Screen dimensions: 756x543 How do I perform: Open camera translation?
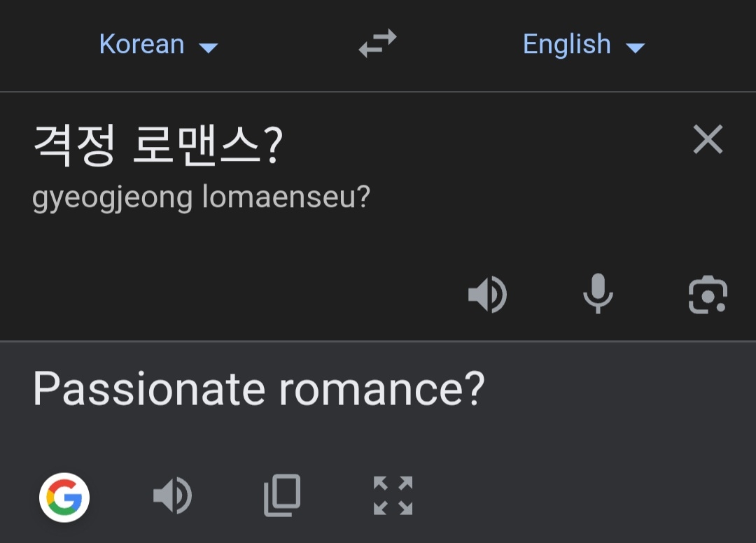pyautogui.click(x=708, y=295)
